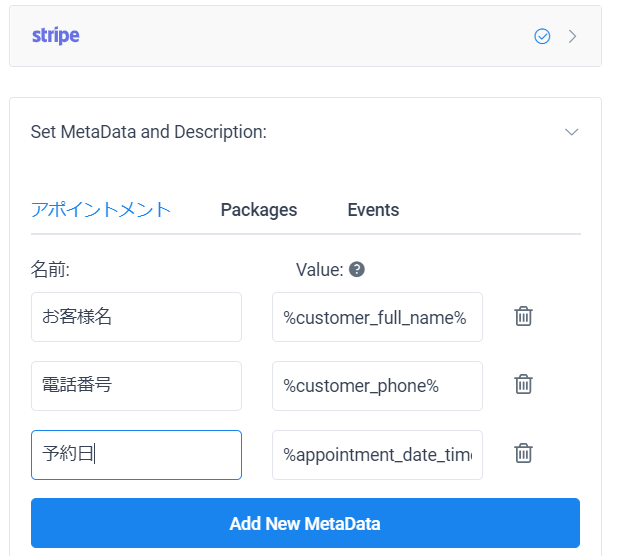The image size is (632, 556).
Task: Delete the お客様名 metadata row
Action: [523, 317]
